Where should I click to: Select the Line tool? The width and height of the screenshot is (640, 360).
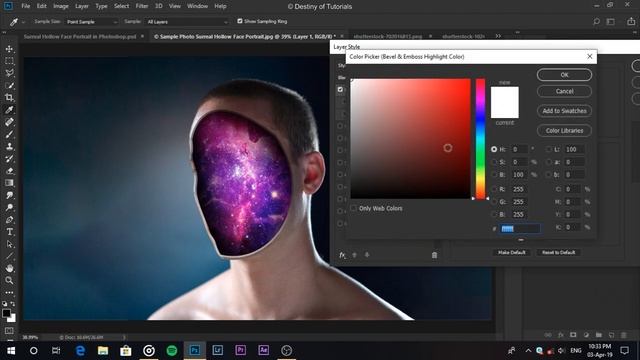point(9,256)
